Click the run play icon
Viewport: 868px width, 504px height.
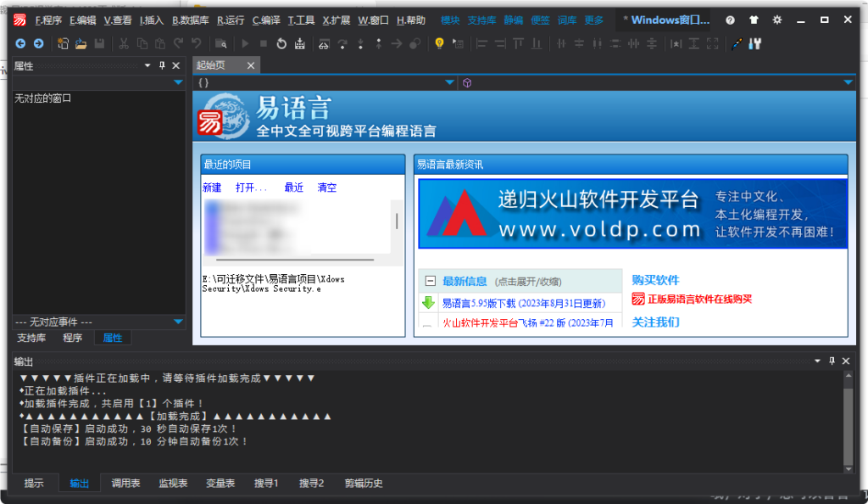pos(245,43)
